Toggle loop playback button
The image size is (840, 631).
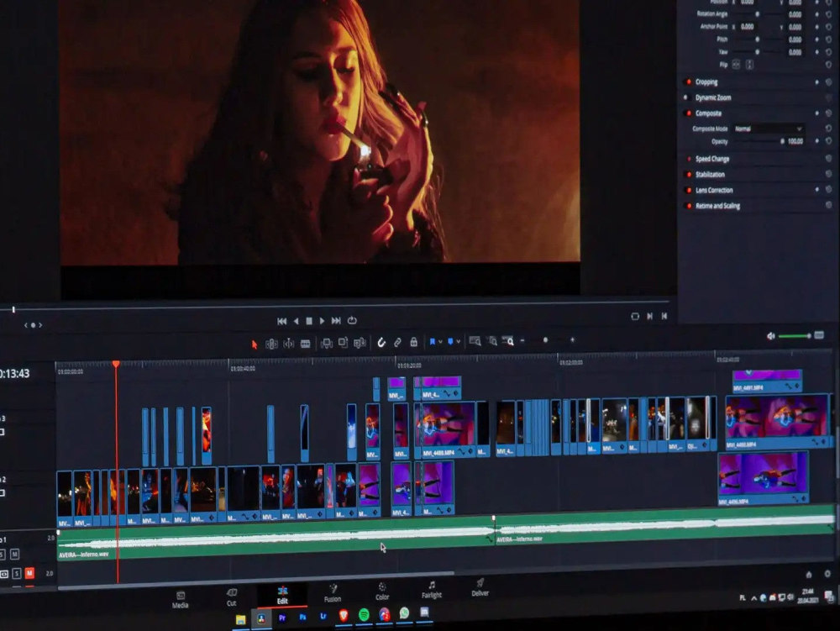352,320
